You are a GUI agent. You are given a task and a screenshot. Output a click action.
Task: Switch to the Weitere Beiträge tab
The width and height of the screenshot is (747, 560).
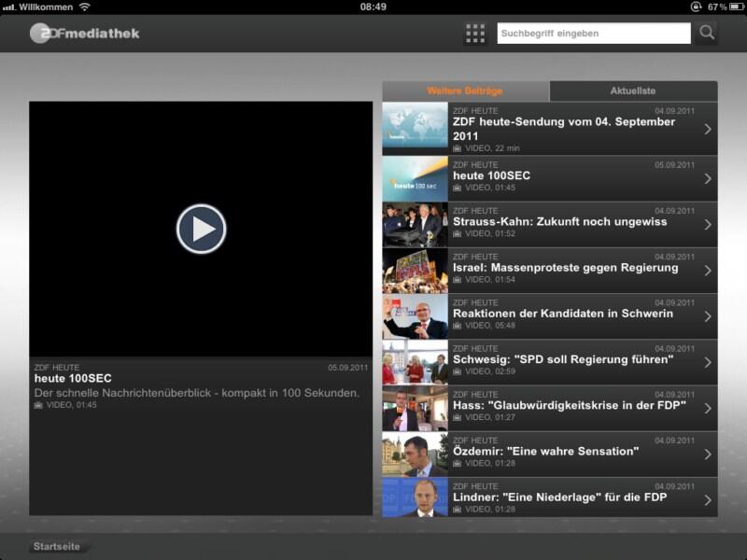tap(465, 91)
